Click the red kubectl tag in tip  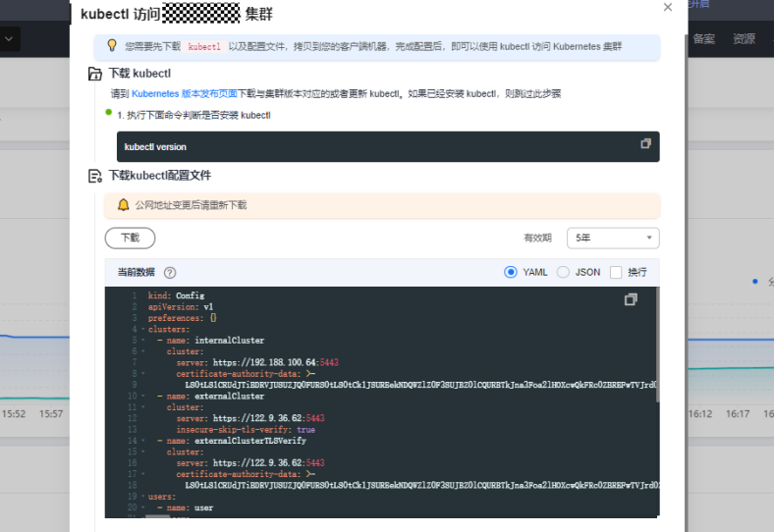point(204,46)
